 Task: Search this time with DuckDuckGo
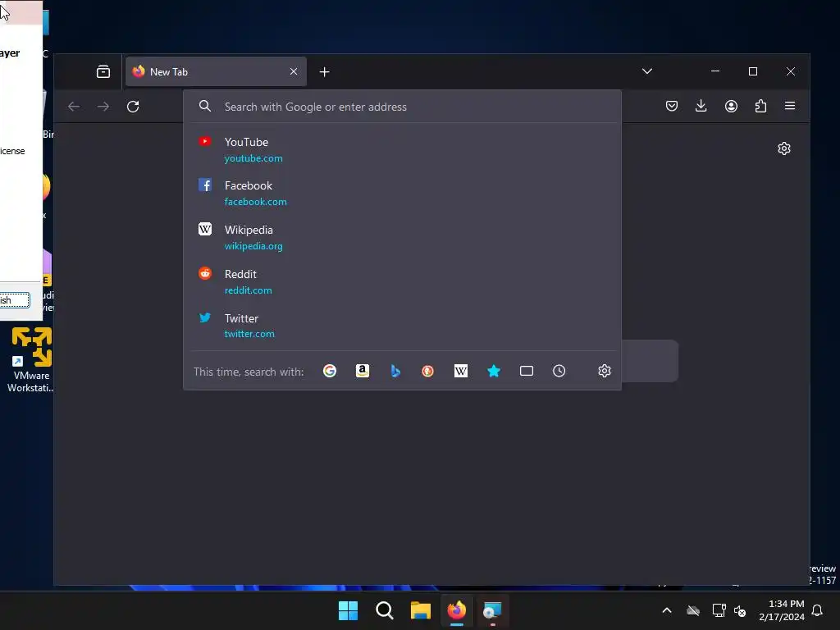[427, 371]
